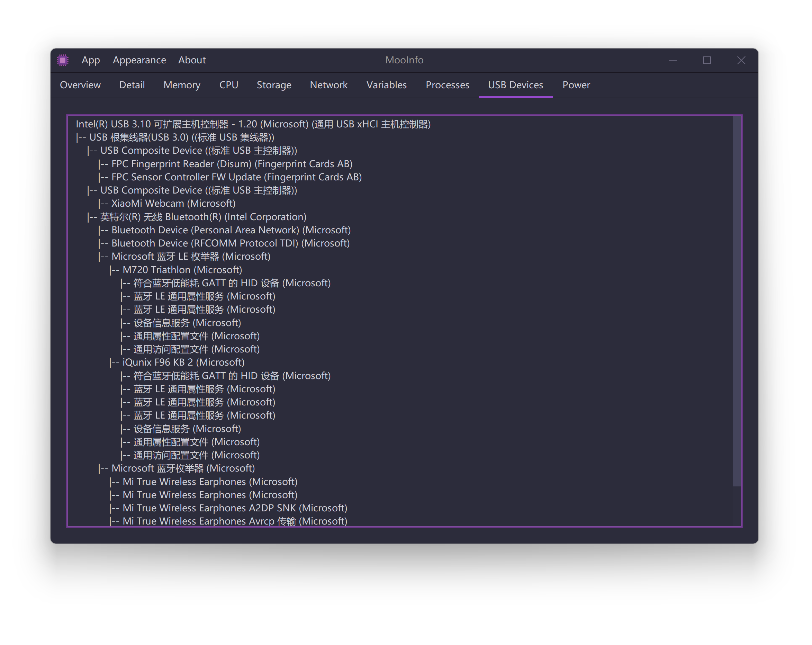Select the CPU tab
812x645 pixels.
click(x=228, y=85)
